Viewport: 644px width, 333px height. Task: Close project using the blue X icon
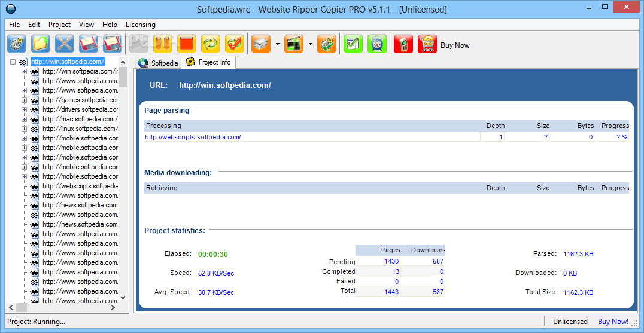tap(65, 44)
